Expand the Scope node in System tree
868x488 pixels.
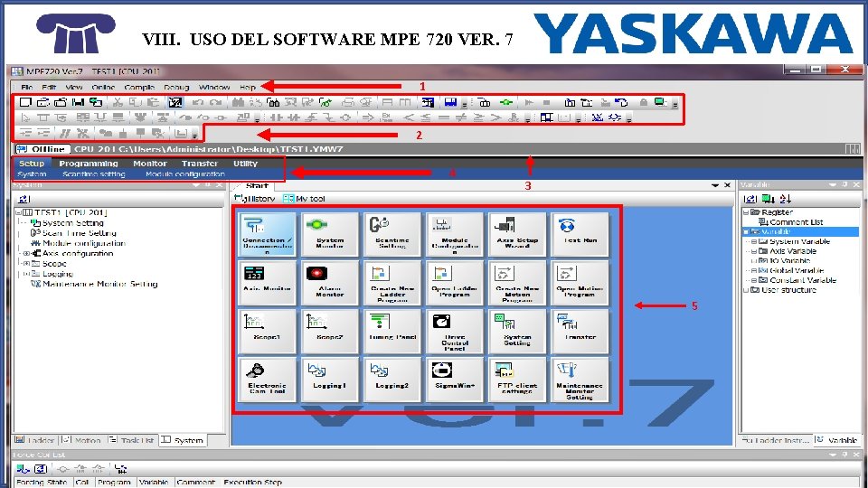pyautogui.click(x=26, y=263)
